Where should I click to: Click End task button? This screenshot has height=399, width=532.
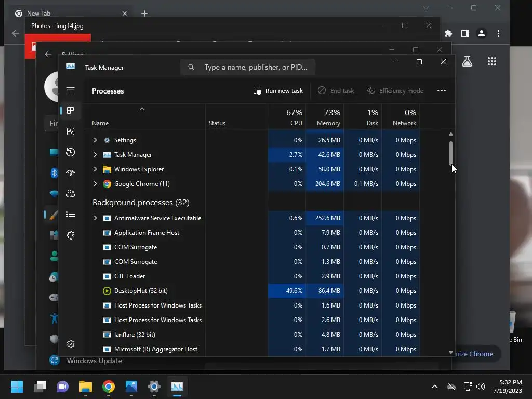click(336, 90)
